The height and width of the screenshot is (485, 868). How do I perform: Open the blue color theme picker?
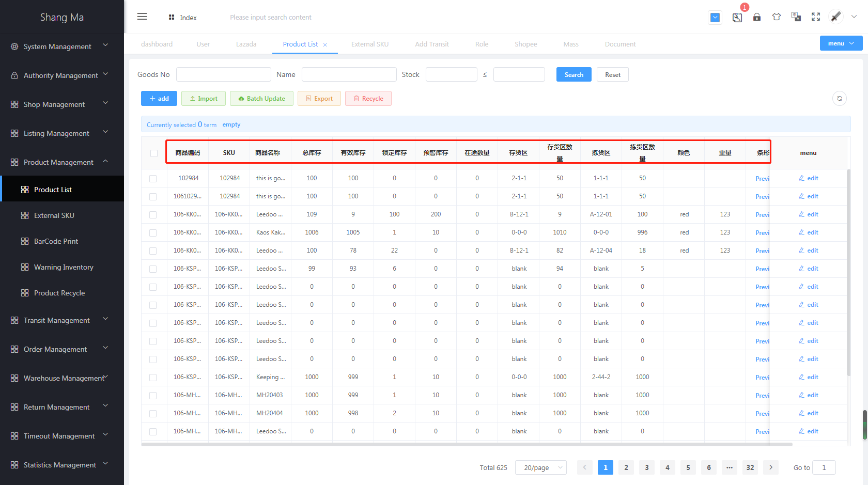tap(715, 18)
